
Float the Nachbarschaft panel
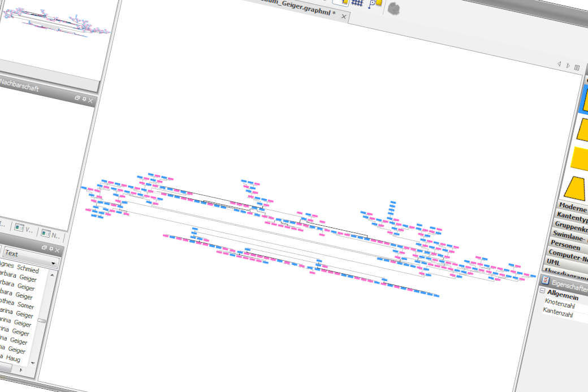coord(77,98)
